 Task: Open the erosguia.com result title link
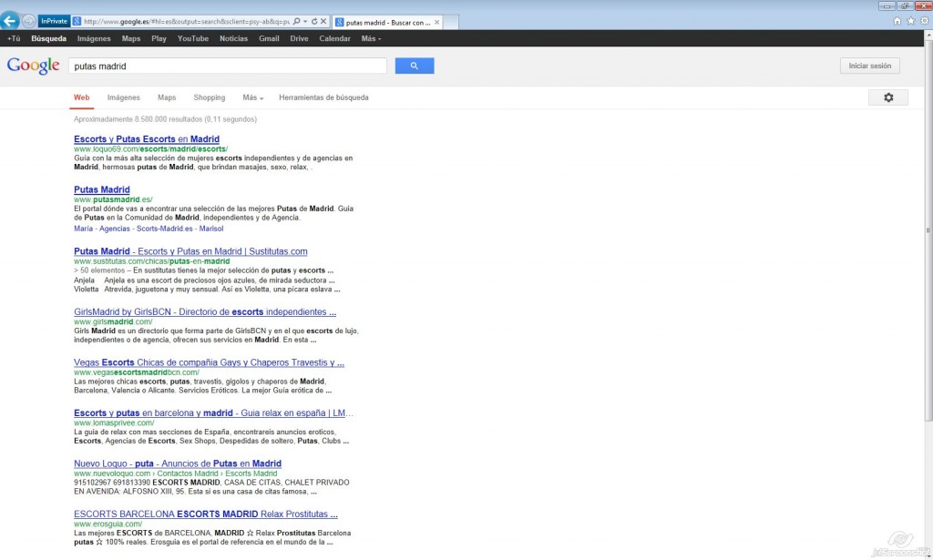coord(206,514)
